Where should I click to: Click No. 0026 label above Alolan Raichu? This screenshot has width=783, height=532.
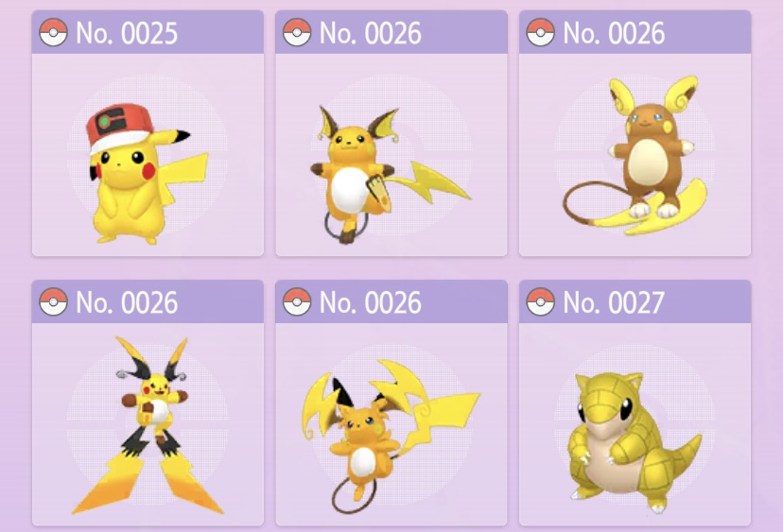point(614,33)
